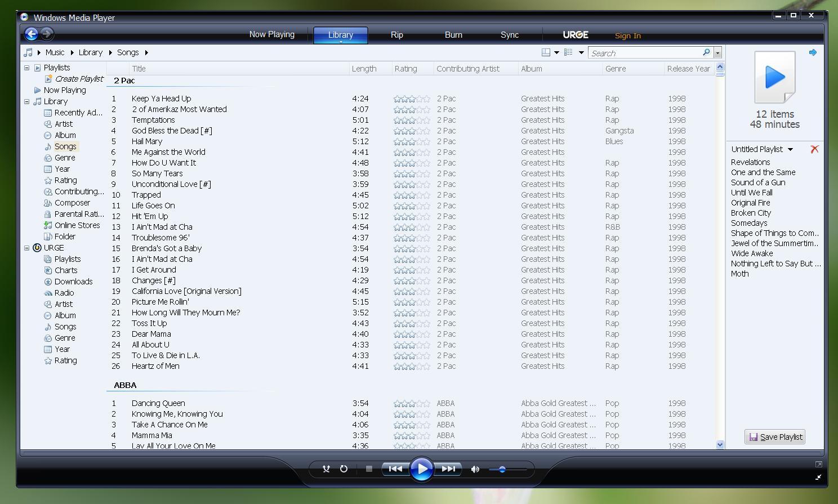Click the full-screen view icon

818,464
